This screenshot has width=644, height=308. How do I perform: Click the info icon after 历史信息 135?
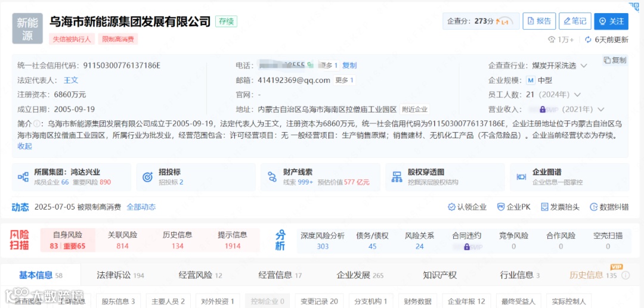(626, 275)
